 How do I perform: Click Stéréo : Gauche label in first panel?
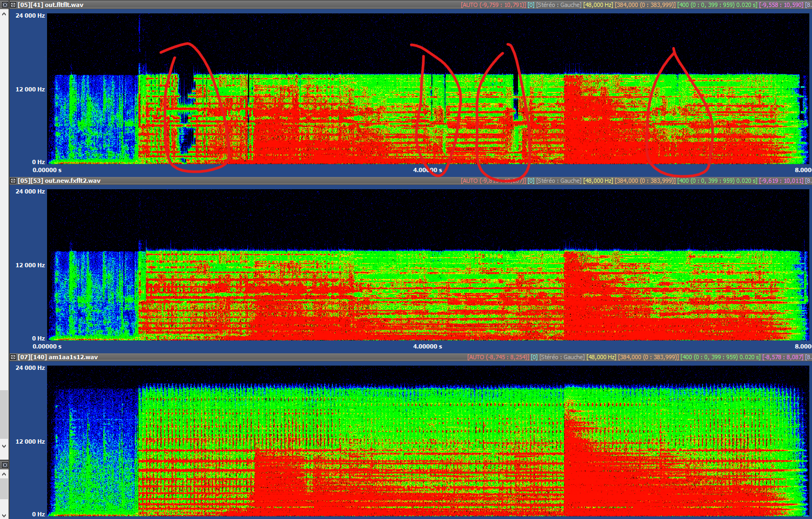559,5
